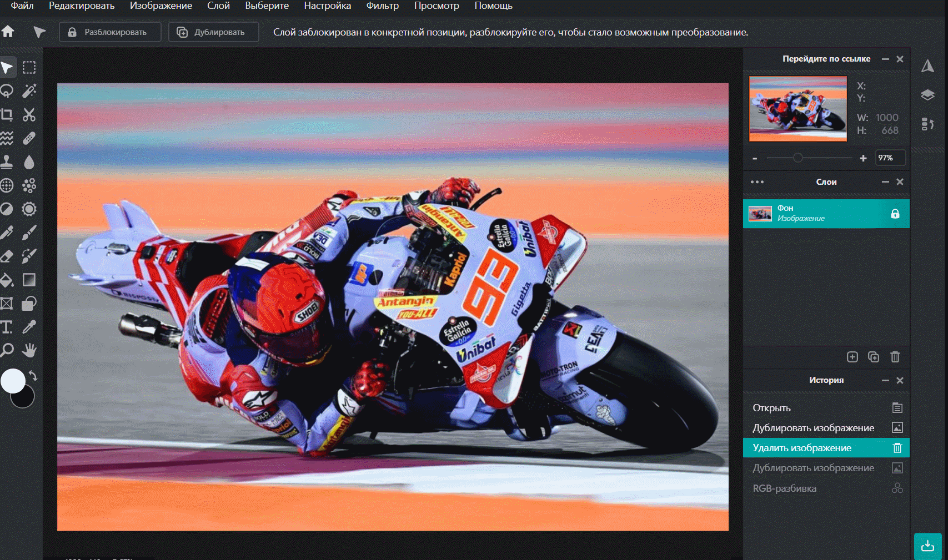The width and height of the screenshot is (948, 560).
Task: Collapse the Слои panel
Action: point(885,182)
